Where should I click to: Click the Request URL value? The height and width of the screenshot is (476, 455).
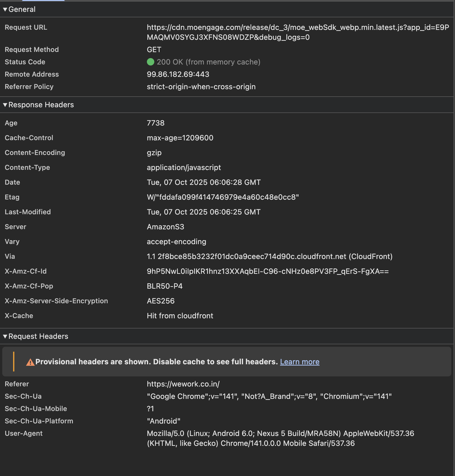tap(298, 32)
